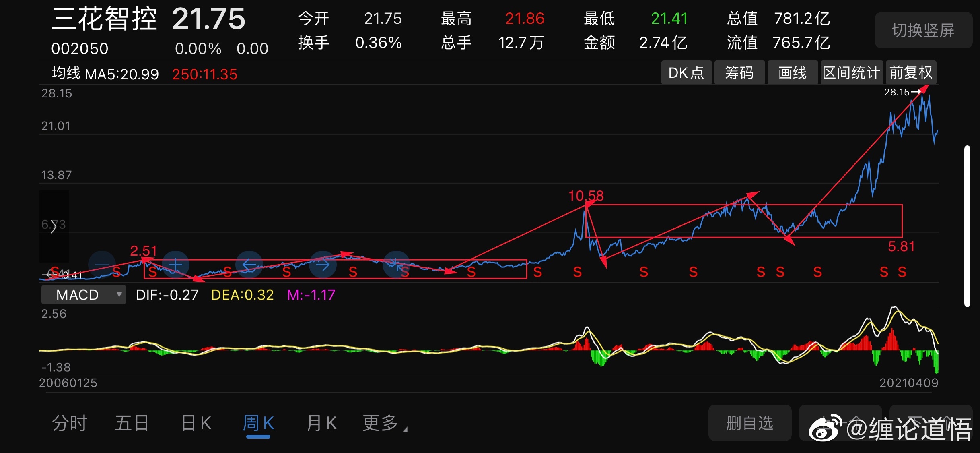Screen dimensions: 980x453
Task: Tap the stock code 002050
Action: (80, 49)
